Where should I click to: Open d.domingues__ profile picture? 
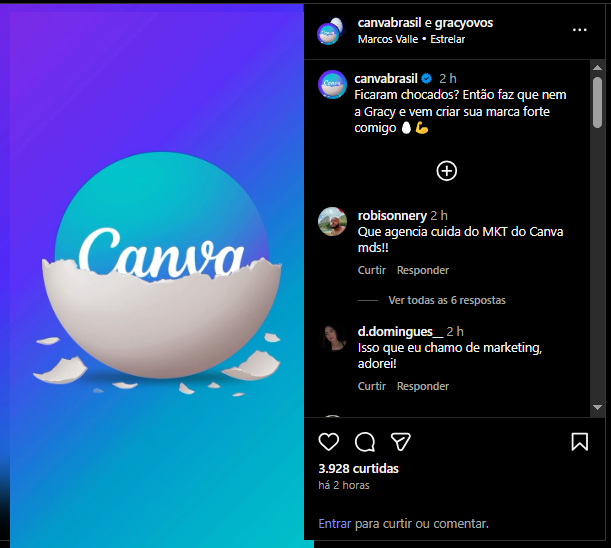[x=332, y=338]
